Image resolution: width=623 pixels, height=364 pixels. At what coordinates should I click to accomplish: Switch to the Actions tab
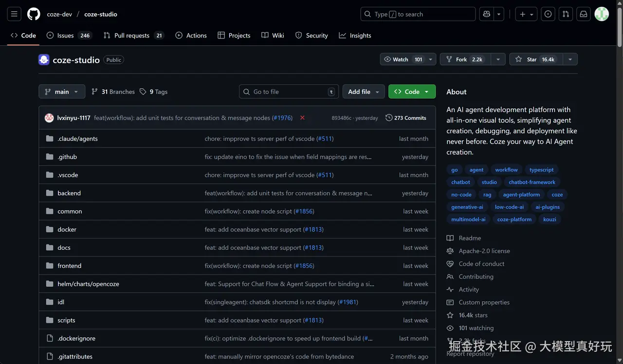click(x=191, y=36)
